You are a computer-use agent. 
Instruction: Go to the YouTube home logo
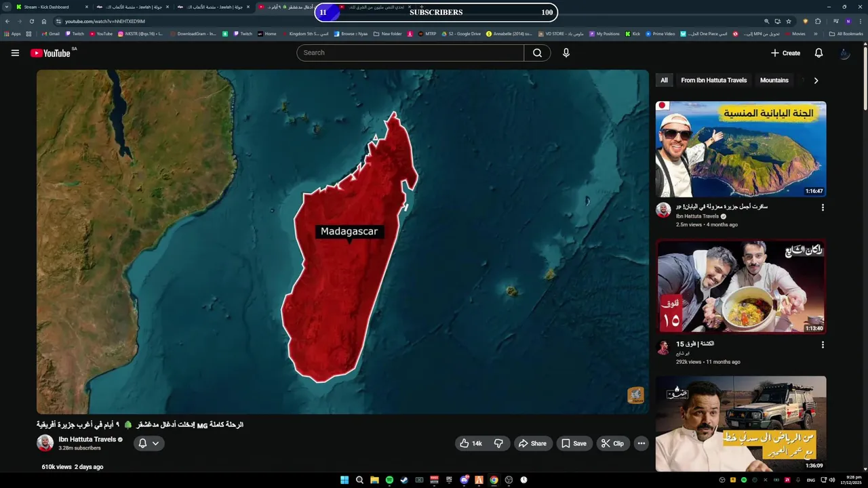50,53
